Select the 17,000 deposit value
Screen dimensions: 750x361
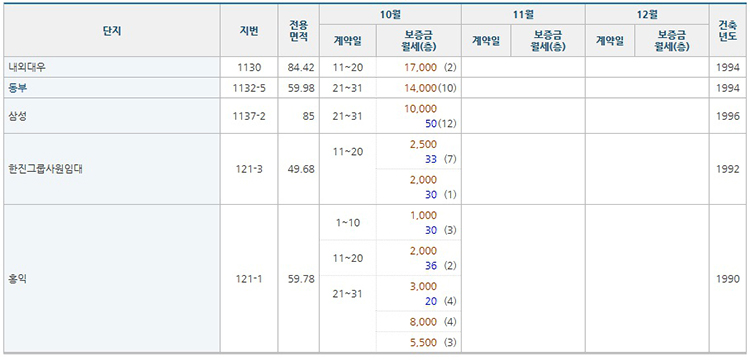420,68
